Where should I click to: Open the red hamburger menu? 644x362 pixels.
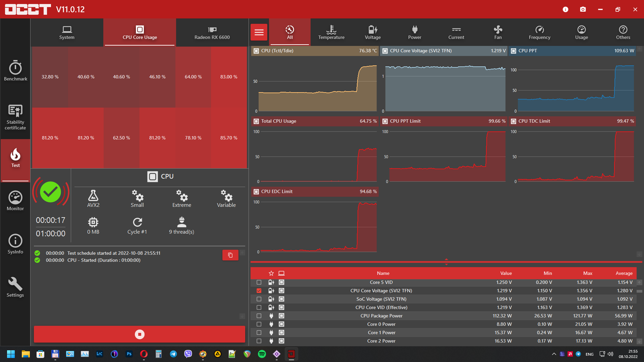coord(259,33)
